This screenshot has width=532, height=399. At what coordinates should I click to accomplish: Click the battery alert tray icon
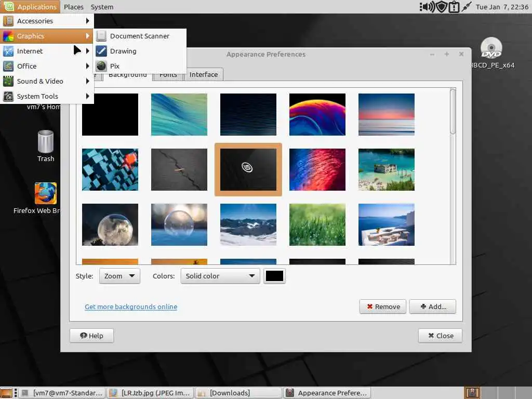point(454,7)
